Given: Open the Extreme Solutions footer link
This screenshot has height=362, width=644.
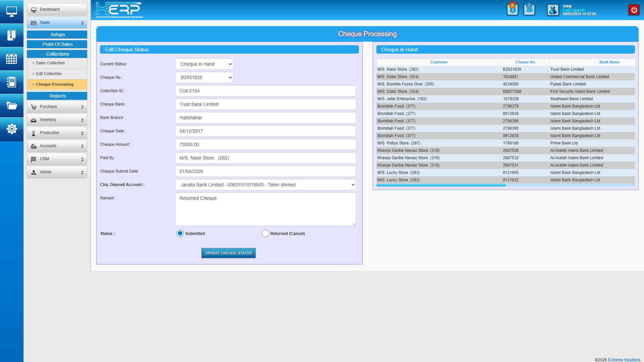Looking at the screenshot, I should click(624, 360).
